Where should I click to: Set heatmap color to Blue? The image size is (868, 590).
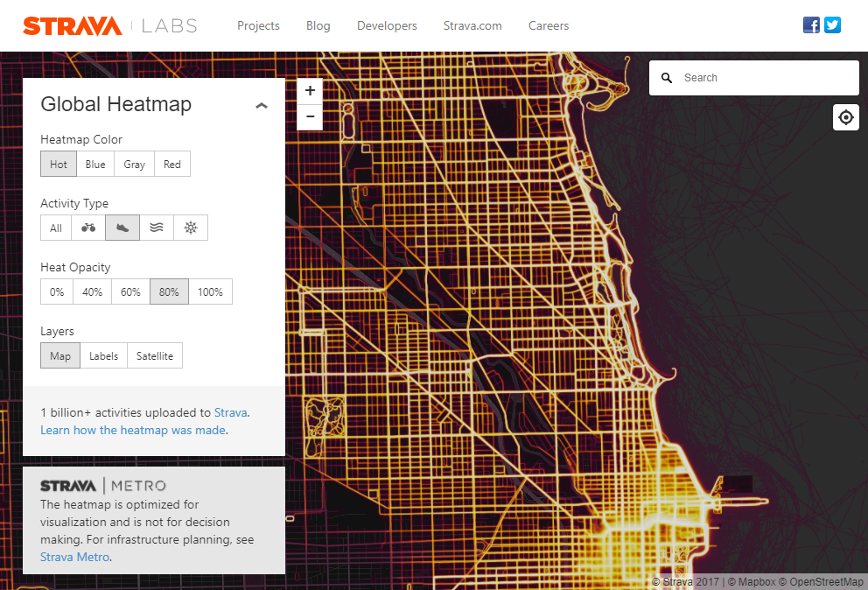coord(95,164)
